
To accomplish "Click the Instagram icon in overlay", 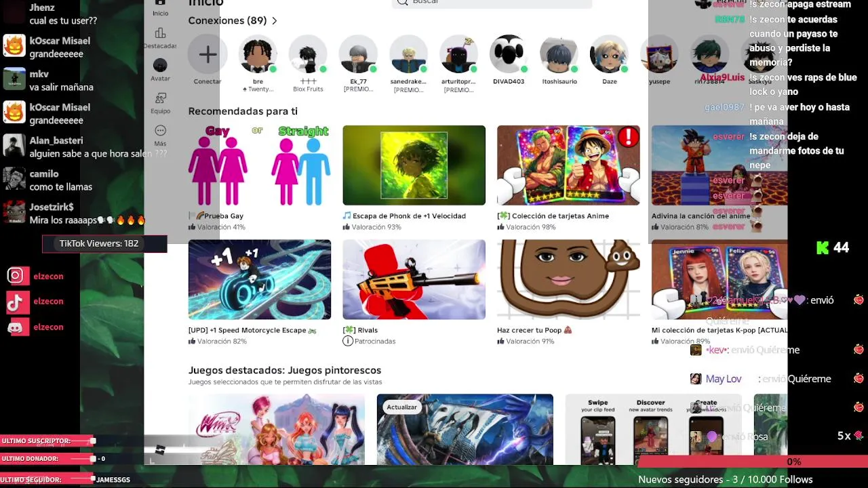I will (x=16, y=276).
